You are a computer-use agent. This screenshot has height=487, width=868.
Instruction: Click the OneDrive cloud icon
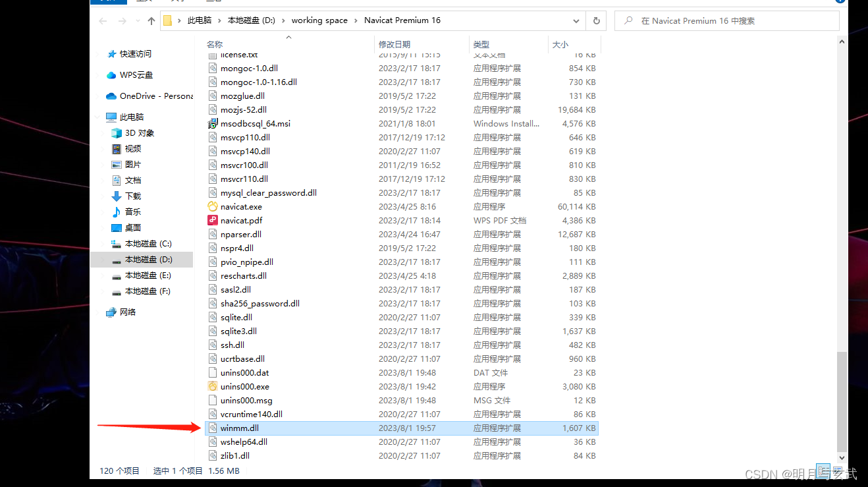[111, 96]
